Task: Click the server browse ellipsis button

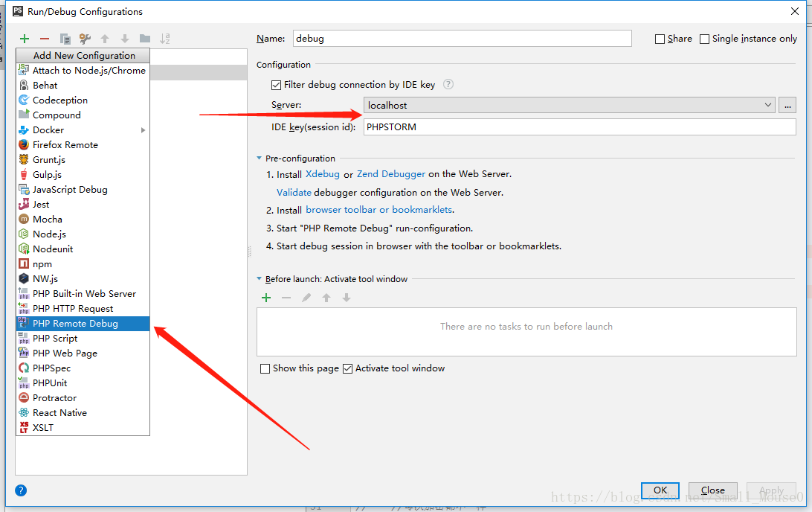Action: [787, 105]
